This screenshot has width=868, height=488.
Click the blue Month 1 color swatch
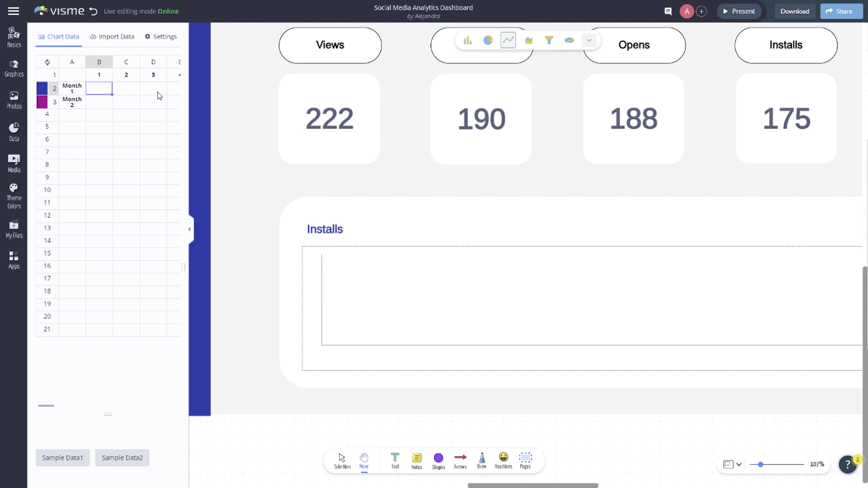tap(42, 88)
